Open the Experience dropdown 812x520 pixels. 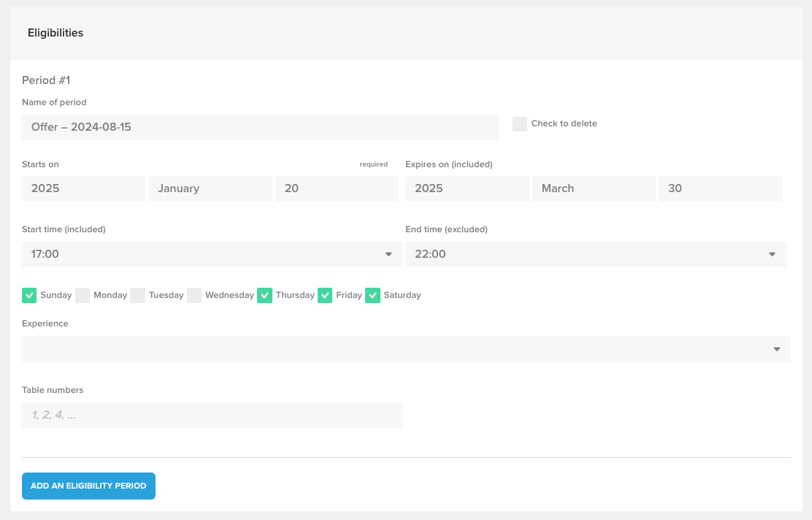pyautogui.click(x=406, y=349)
